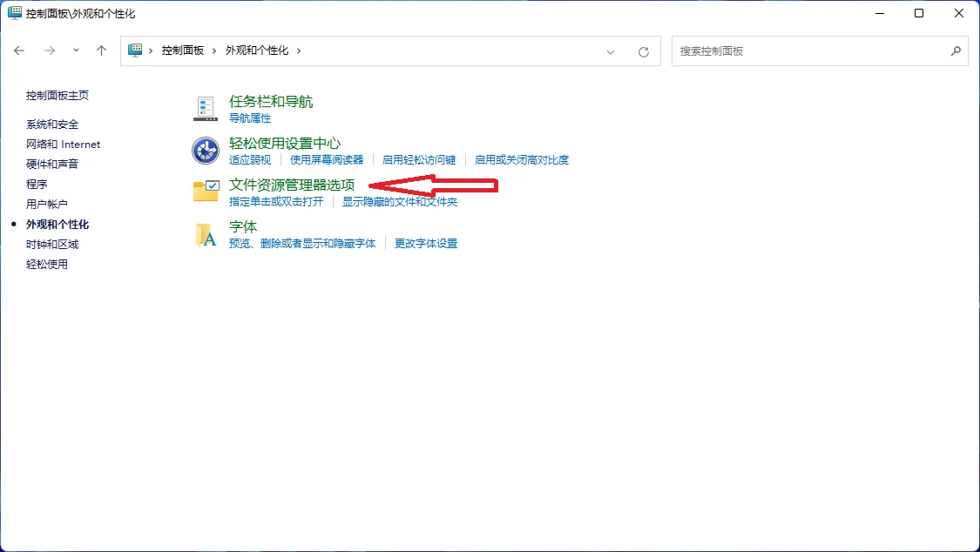The width and height of the screenshot is (980, 552).
Task: Open 时钟和区域 category
Action: (52, 244)
